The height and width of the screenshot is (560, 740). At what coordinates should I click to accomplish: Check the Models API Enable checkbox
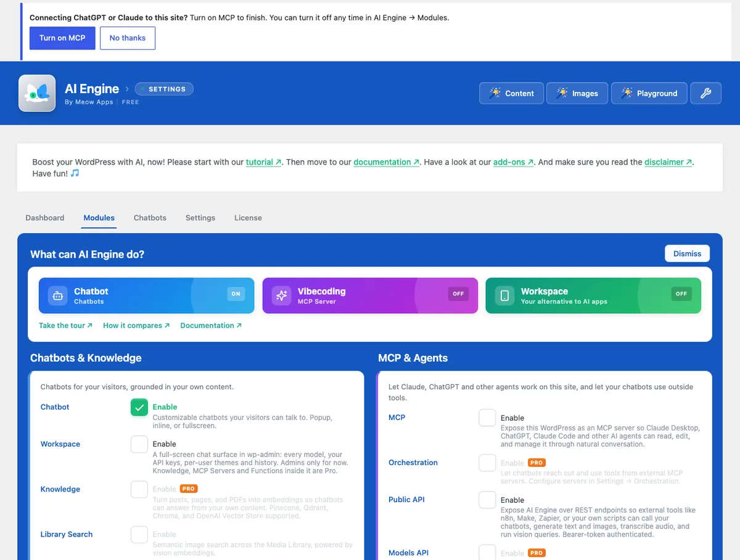[x=487, y=552]
